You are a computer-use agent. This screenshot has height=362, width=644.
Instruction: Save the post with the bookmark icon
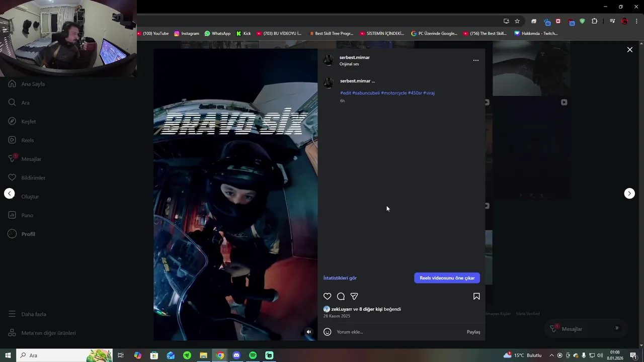click(x=476, y=297)
